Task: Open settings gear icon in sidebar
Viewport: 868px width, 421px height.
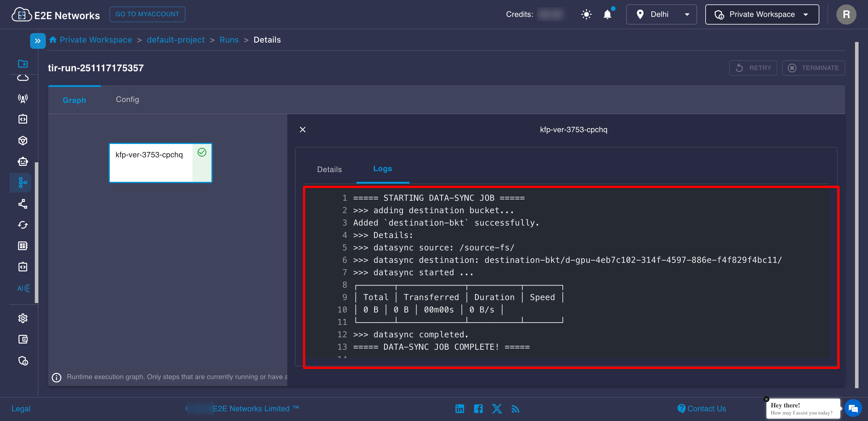Action: click(22, 318)
